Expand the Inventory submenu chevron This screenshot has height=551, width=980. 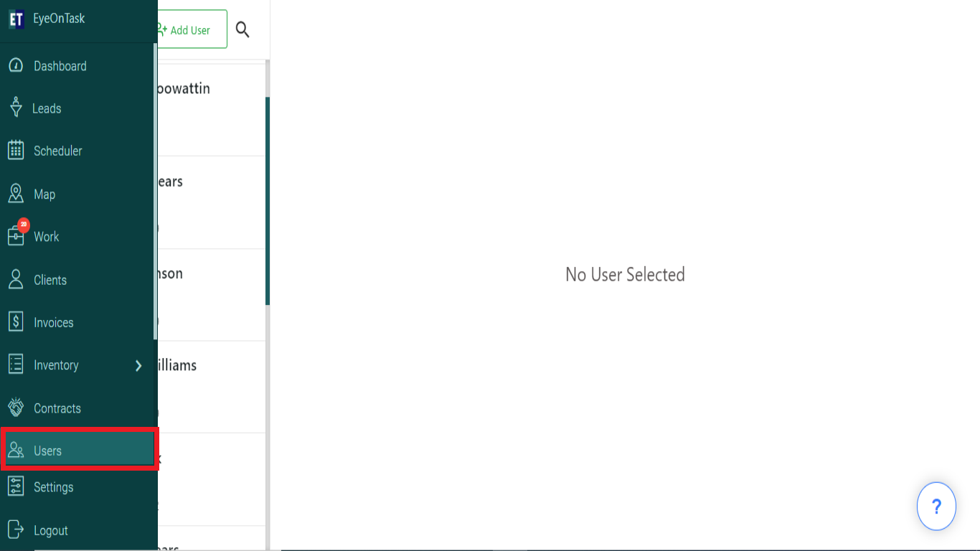138,366
